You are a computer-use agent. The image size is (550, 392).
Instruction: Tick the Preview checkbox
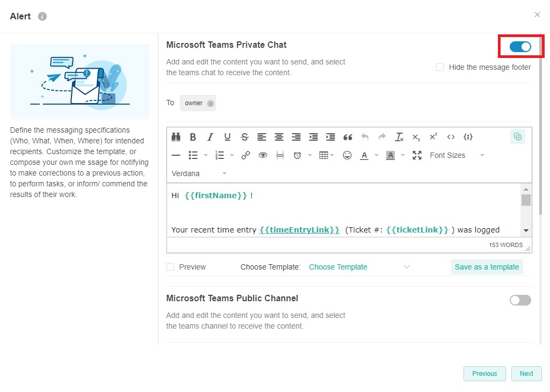pos(170,267)
